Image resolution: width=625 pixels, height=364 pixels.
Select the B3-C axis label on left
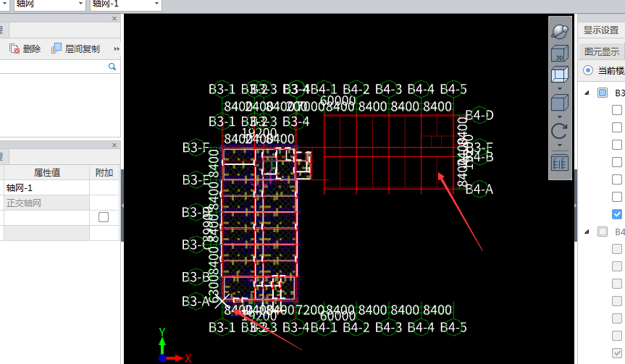pyautogui.click(x=195, y=245)
